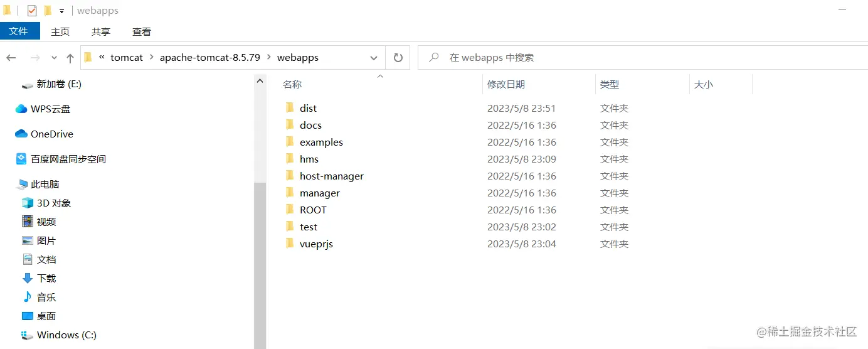Expand the chevron after apache-tomcat-8.5.79 in path

(268, 58)
